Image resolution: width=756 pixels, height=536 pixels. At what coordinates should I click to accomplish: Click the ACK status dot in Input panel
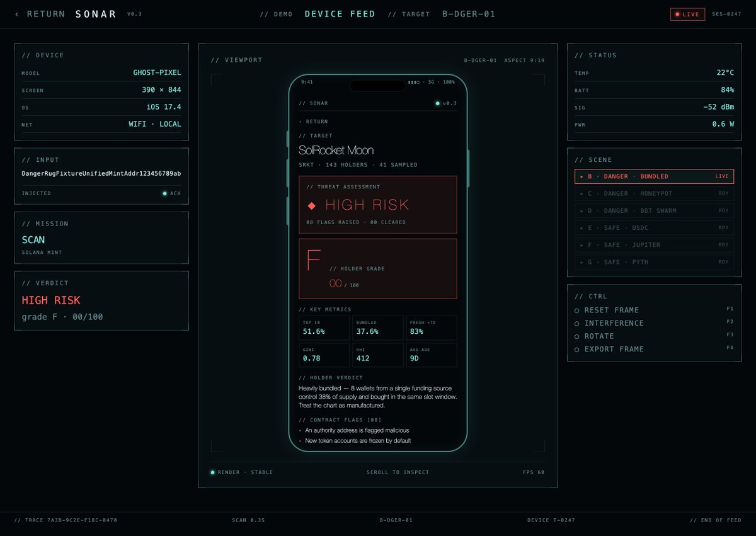pos(164,193)
